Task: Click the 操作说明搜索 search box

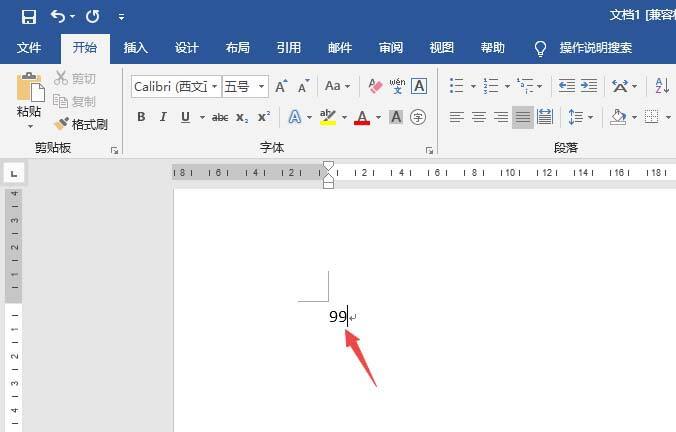Action: (x=595, y=47)
